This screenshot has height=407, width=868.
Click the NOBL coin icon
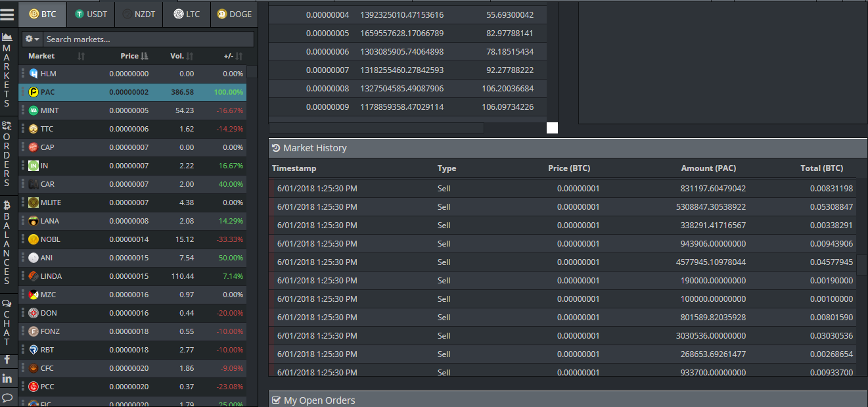pyautogui.click(x=34, y=239)
